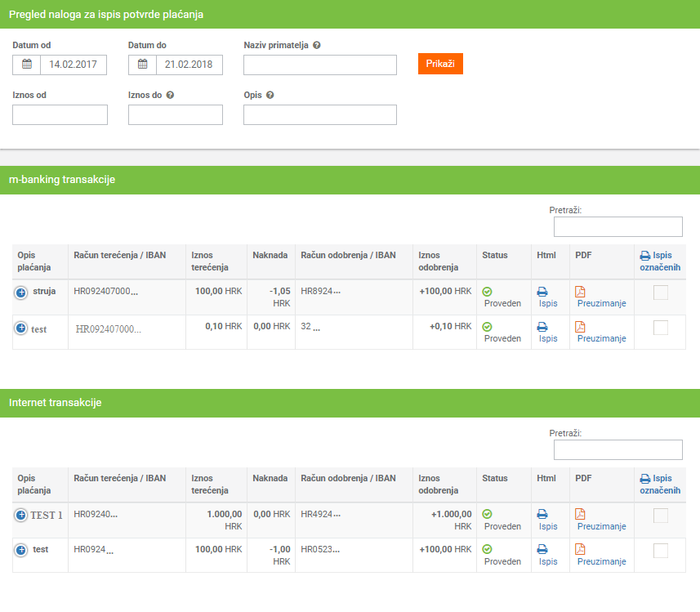The image size is (700, 612).
Task: Select the struja transaction checkbox
Action: tap(661, 293)
